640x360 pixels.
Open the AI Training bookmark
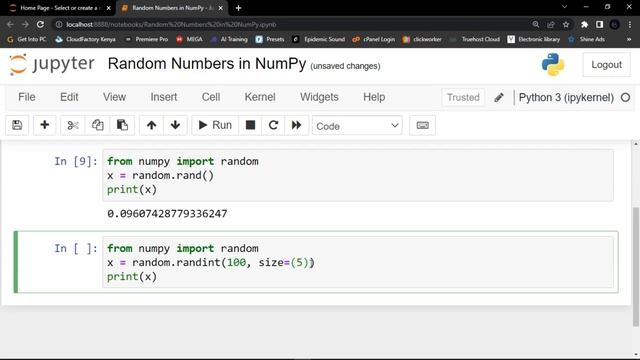[x=229, y=39]
